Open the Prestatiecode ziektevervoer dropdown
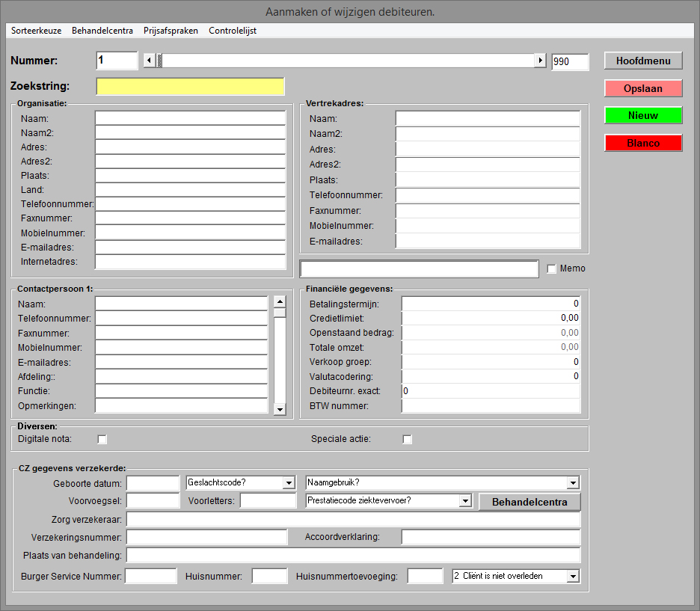Image resolution: width=700 pixels, height=611 pixels. click(465, 501)
